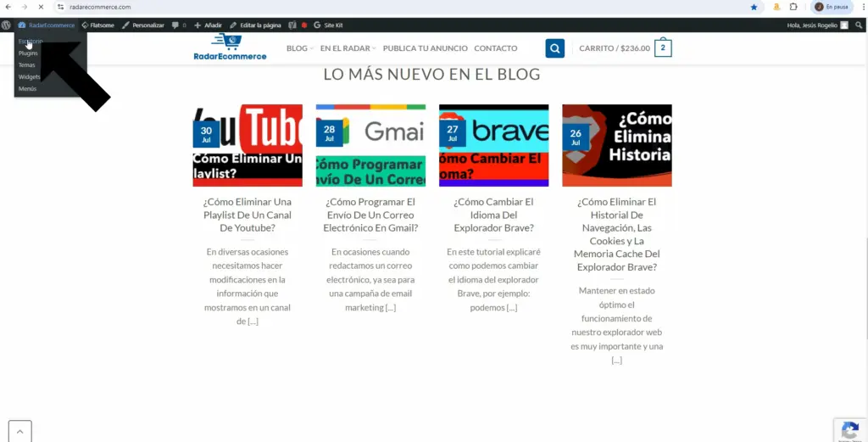Open Site Kit from admin bar
The width and height of the screenshot is (868, 442).
tap(328, 25)
